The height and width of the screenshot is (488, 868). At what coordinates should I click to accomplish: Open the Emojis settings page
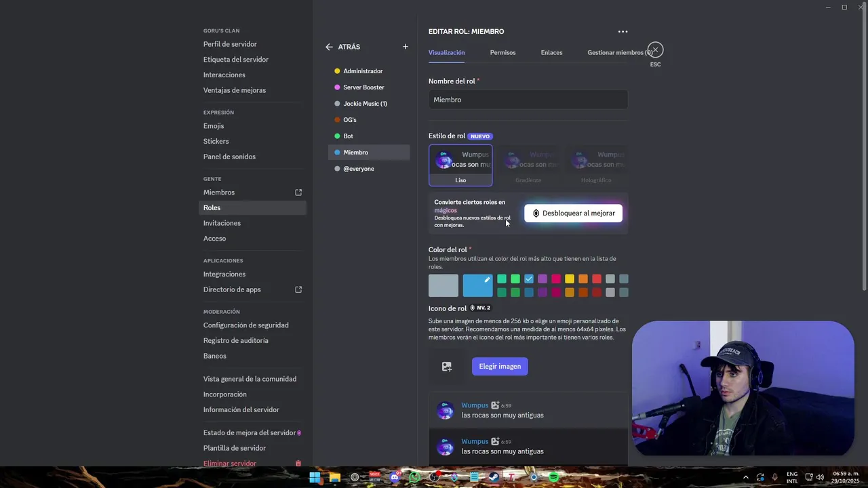[x=253, y=126]
